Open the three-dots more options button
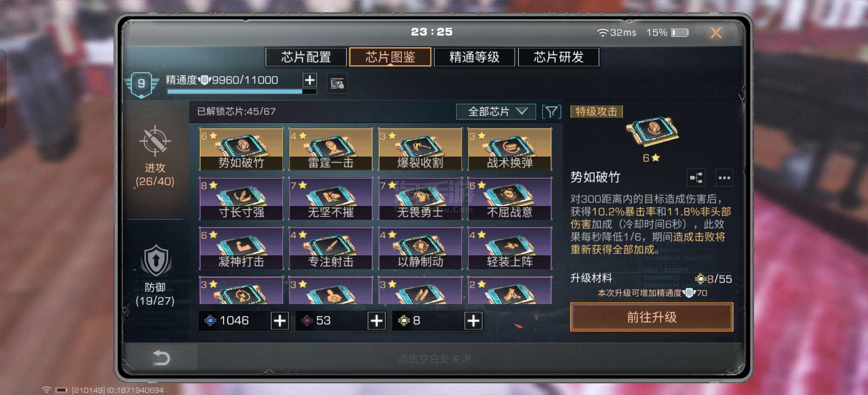Image resolution: width=868 pixels, height=395 pixels. click(x=724, y=177)
